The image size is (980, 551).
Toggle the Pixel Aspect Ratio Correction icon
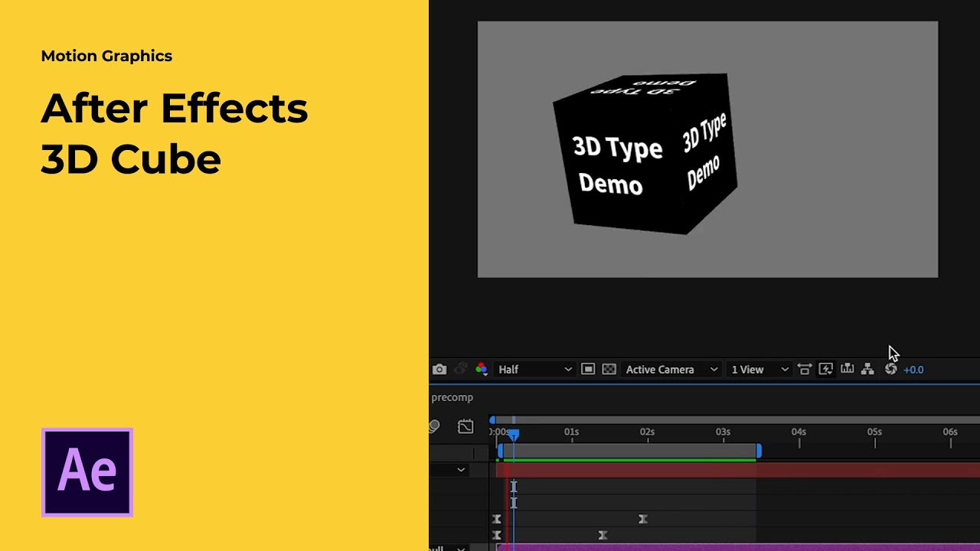[x=804, y=370]
